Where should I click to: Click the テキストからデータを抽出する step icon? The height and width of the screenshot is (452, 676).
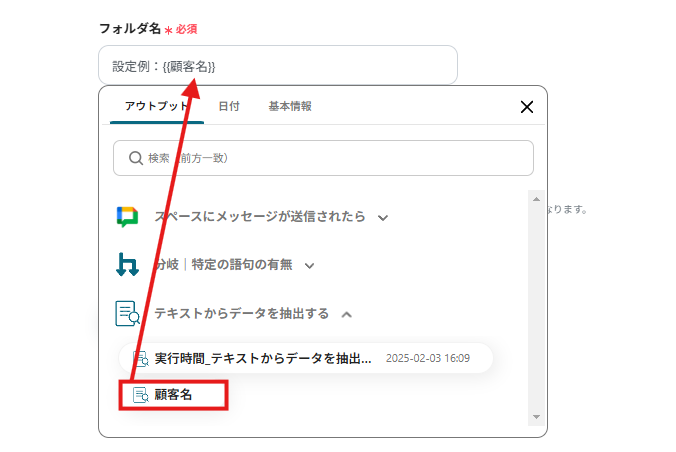tap(127, 314)
